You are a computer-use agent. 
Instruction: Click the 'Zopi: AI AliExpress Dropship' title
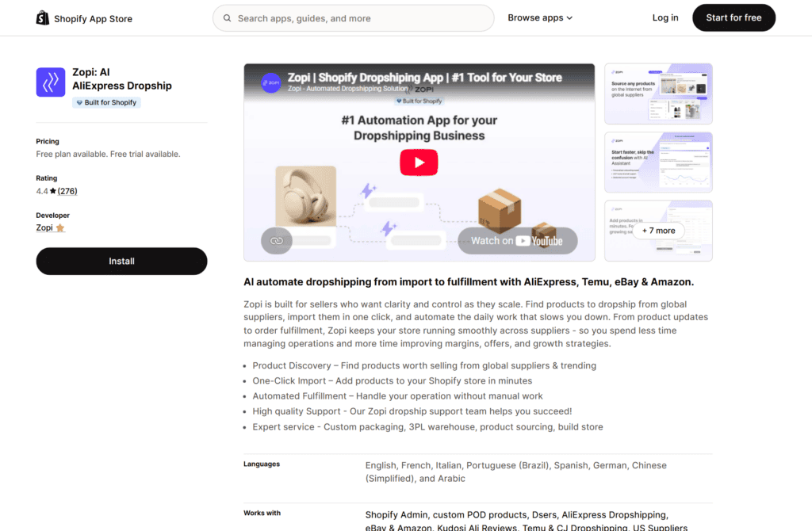(x=121, y=79)
